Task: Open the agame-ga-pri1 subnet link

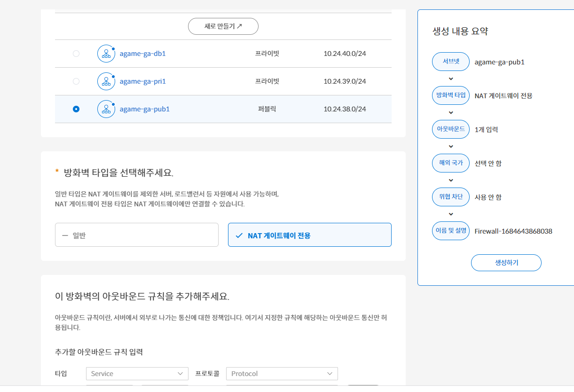Action: tap(143, 81)
